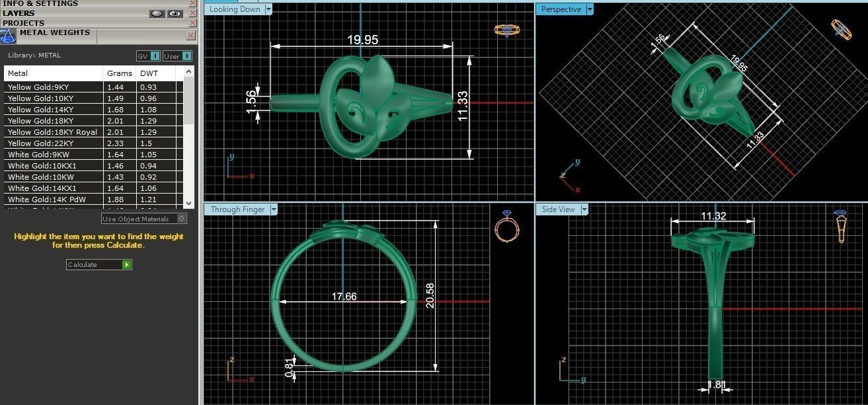Select the White Gold:14KX1 row
Screen dimensions: 868x405
(x=94, y=188)
